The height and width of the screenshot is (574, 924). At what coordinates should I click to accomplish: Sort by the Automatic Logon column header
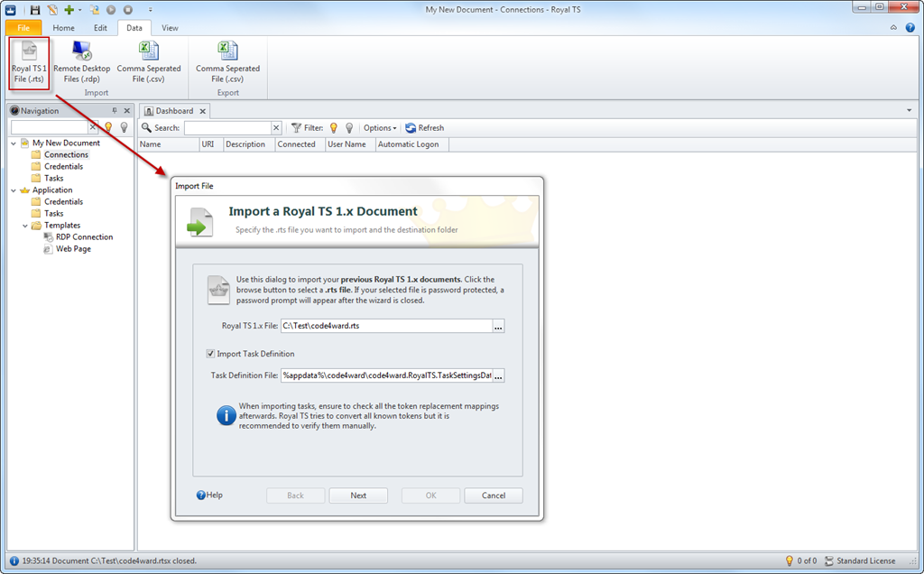point(411,144)
